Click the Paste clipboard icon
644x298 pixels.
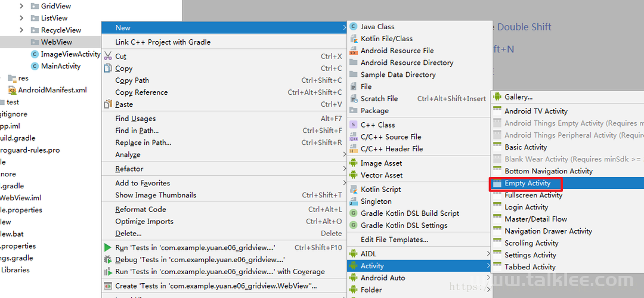108,104
